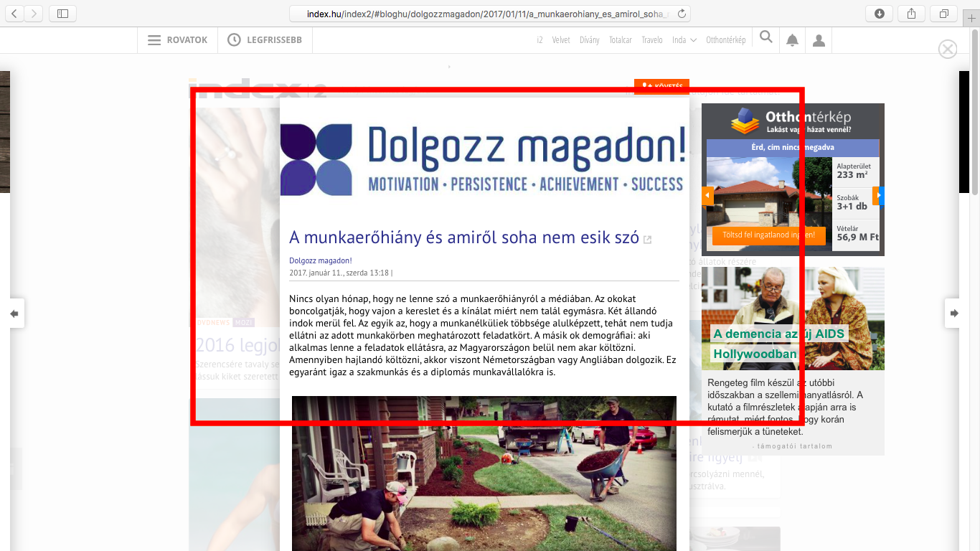Show next property in Otthontérkép ad
Screen dimensions: 980x551
click(x=877, y=195)
